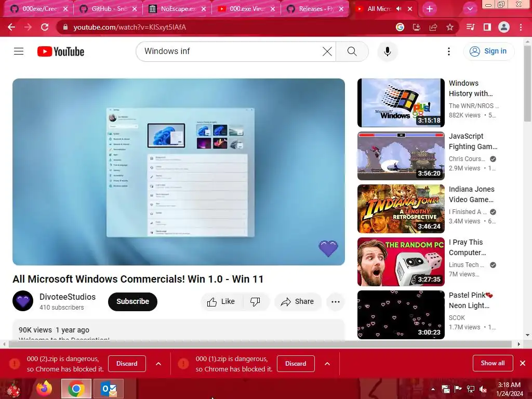Screen dimensions: 532x399
Task: Click the install app icon in address bar
Action: click(x=417, y=27)
